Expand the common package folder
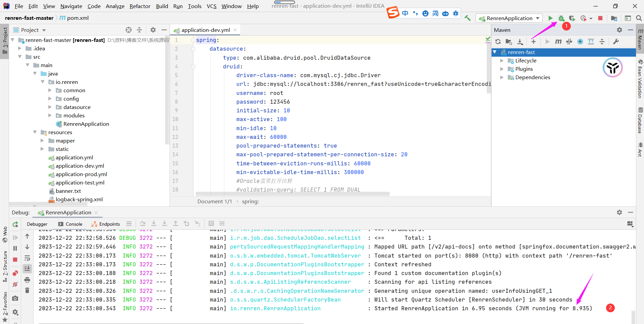Screen dimensions: 644x324 click(50, 90)
